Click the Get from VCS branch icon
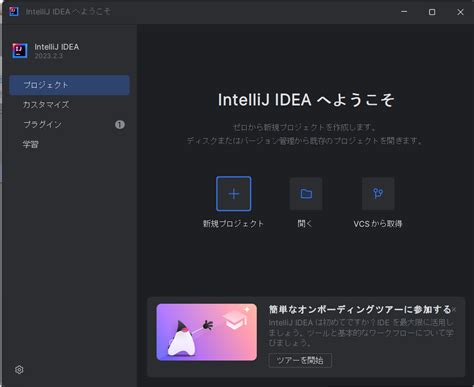 click(x=378, y=194)
